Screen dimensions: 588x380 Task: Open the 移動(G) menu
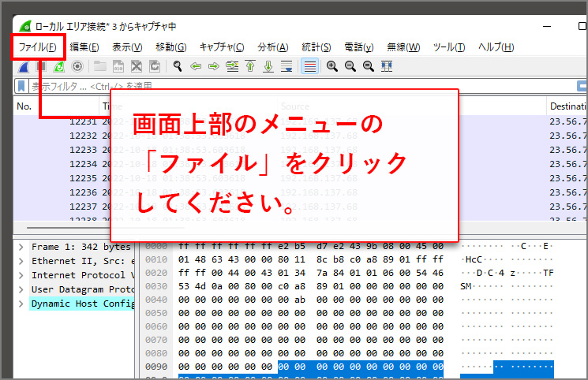pos(171,47)
